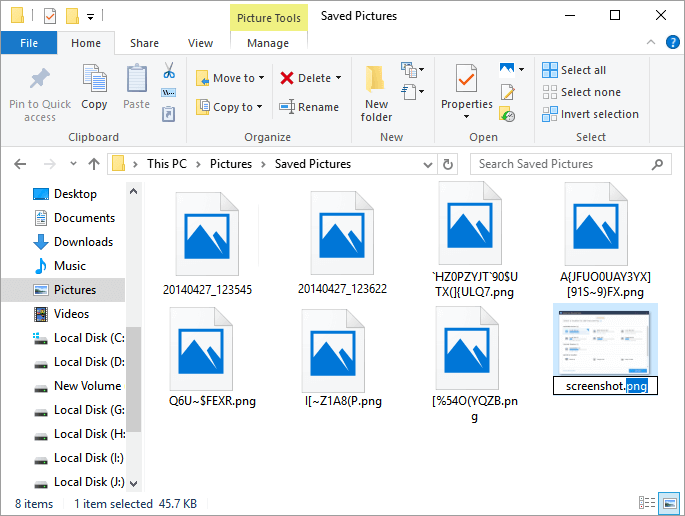
Task: Expand the Move to dropdown
Action: [x=262, y=78]
